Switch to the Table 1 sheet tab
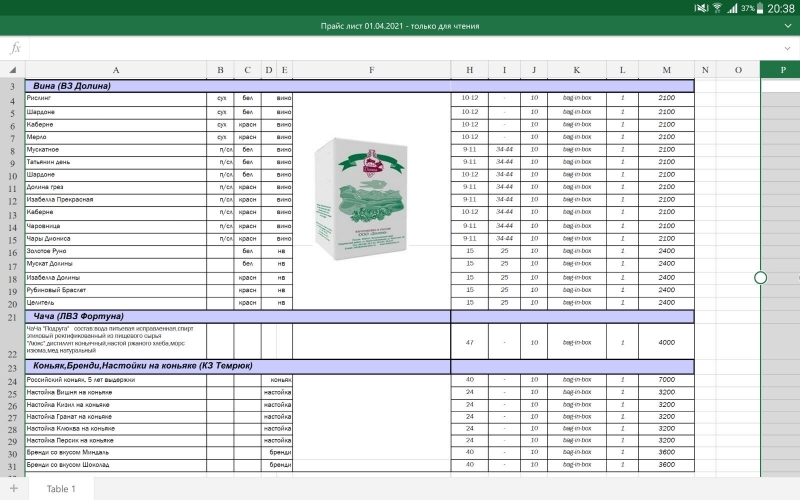Screen dimensions: 800x500 tap(61, 489)
